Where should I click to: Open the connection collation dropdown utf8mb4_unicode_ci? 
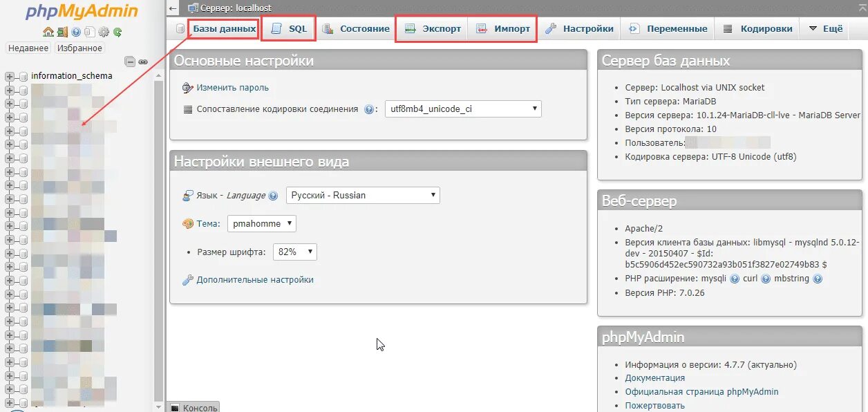point(463,109)
